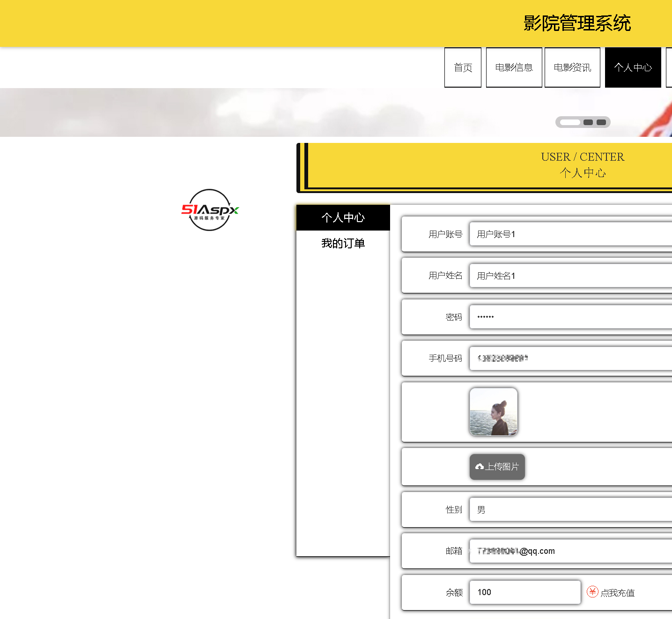Switch to the second banner slide dot
Image resolution: width=672 pixels, height=619 pixels.
pyautogui.click(x=588, y=122)
